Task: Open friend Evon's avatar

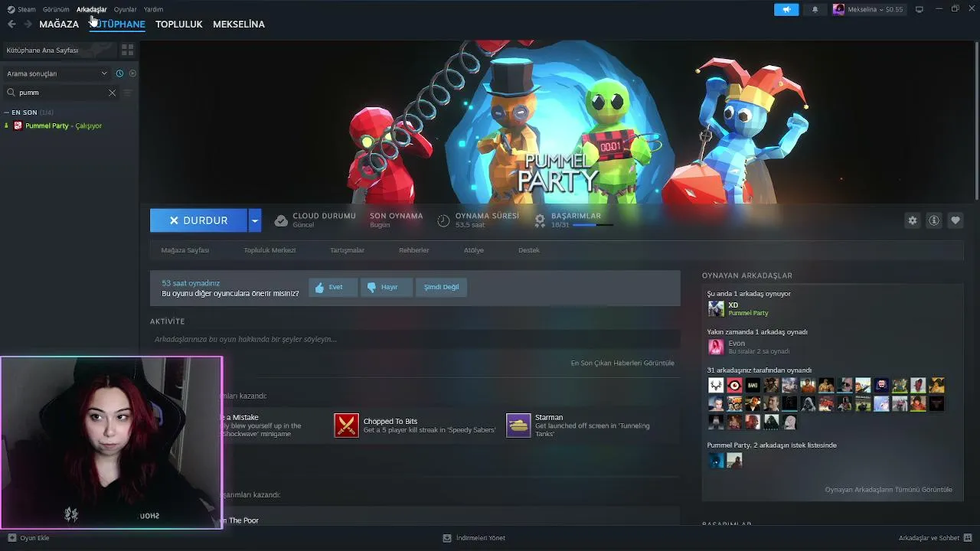Action: point(716,347)
